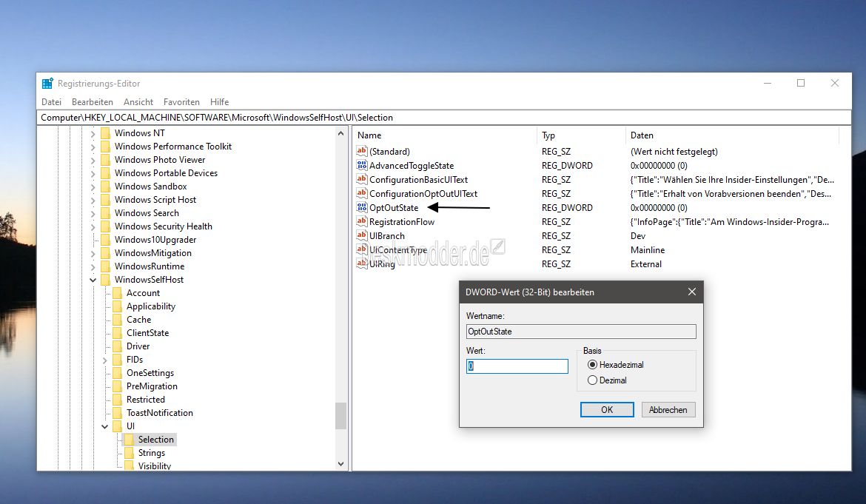Click the tree scrollbar down arrow
866x504 pixels.
[x=340, y=464]
